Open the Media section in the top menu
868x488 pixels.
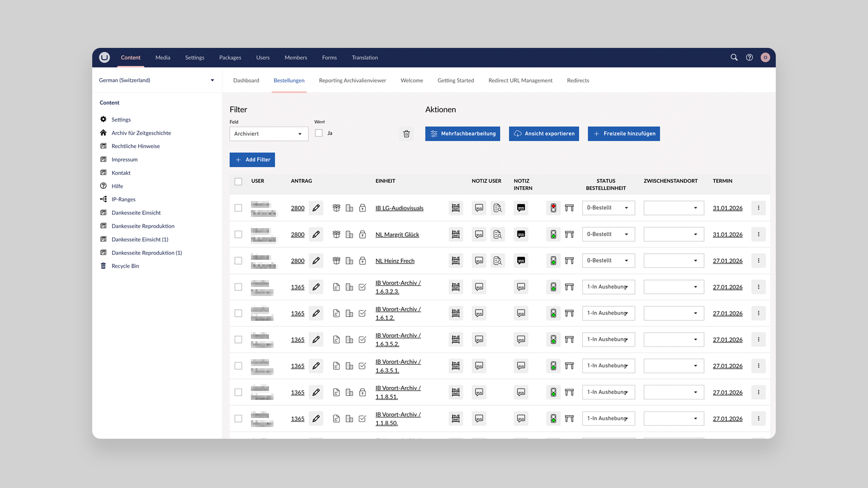[x=163, y=57]
